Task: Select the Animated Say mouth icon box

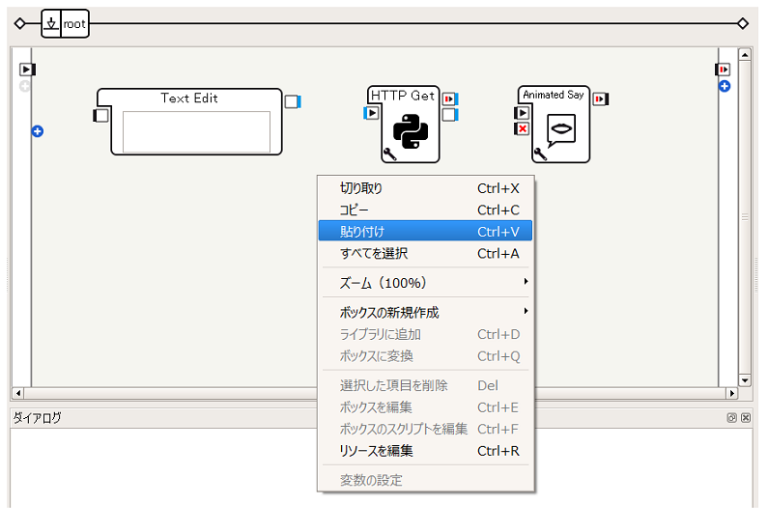Action: pos(561,130)
